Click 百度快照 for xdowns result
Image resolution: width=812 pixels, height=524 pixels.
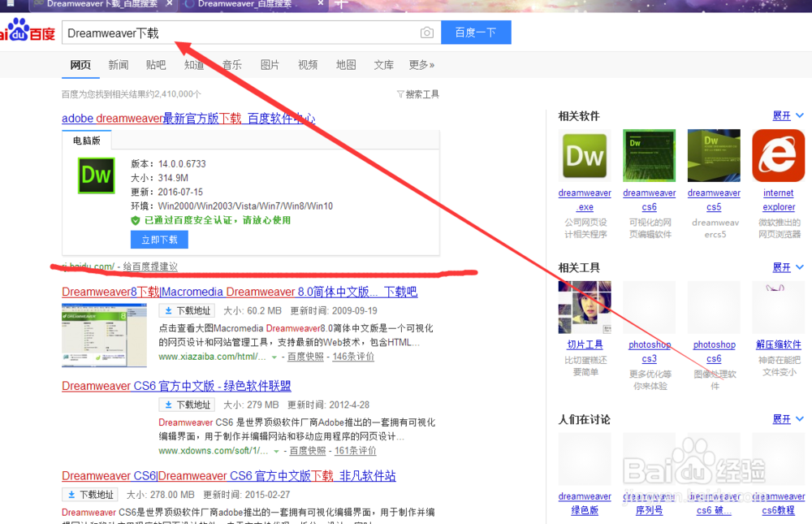(308, 451)
